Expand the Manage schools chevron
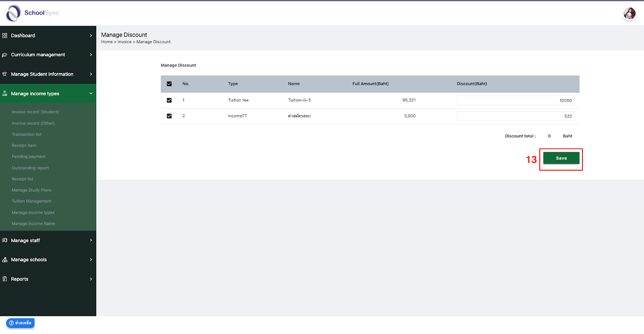The height and width of the screenshot is (334, 644). (91, 260)
